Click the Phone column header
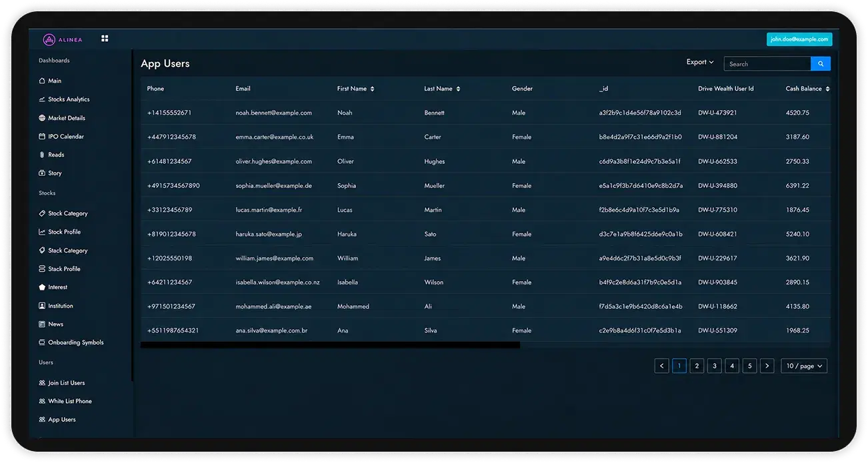 [155, 89]
